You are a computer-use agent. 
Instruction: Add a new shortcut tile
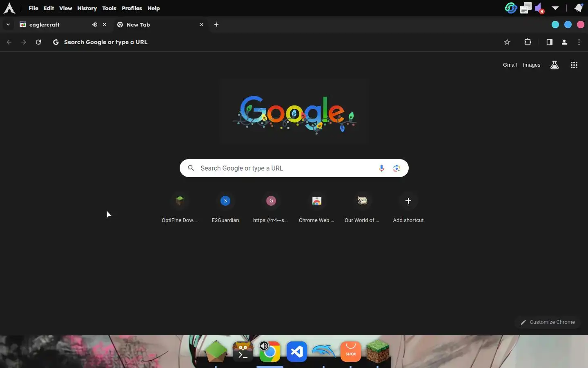(x=408, y=208)
